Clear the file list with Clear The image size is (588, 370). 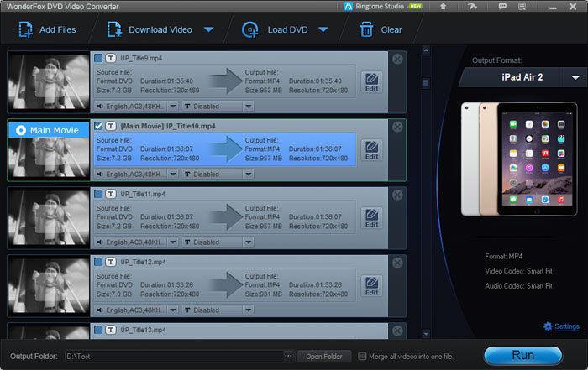click(381, 29)
